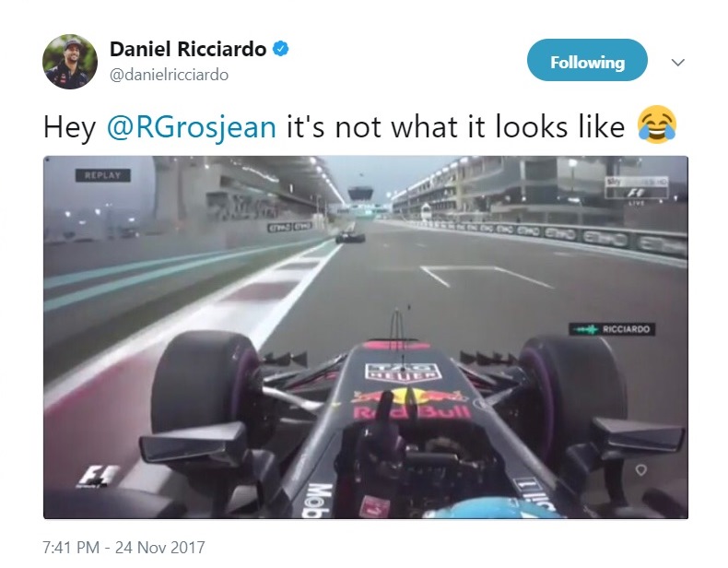Click the laughing crying emoji

click(x=657, y=124)
